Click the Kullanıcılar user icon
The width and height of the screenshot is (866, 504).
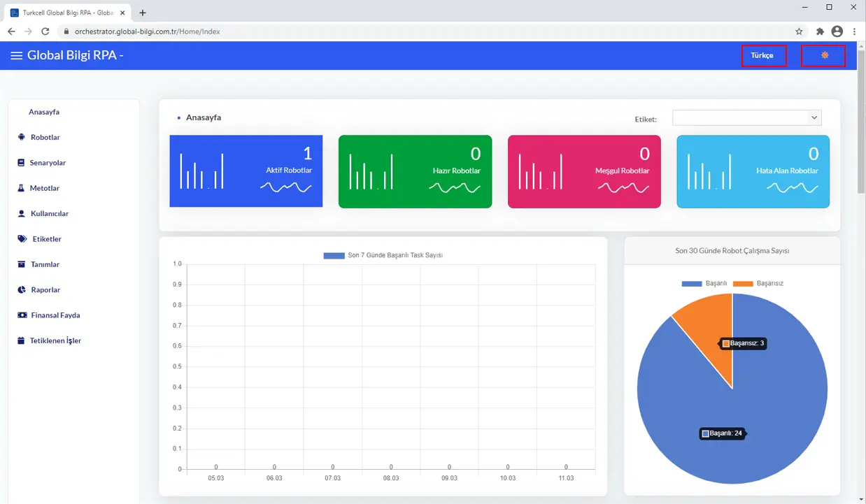22,214
